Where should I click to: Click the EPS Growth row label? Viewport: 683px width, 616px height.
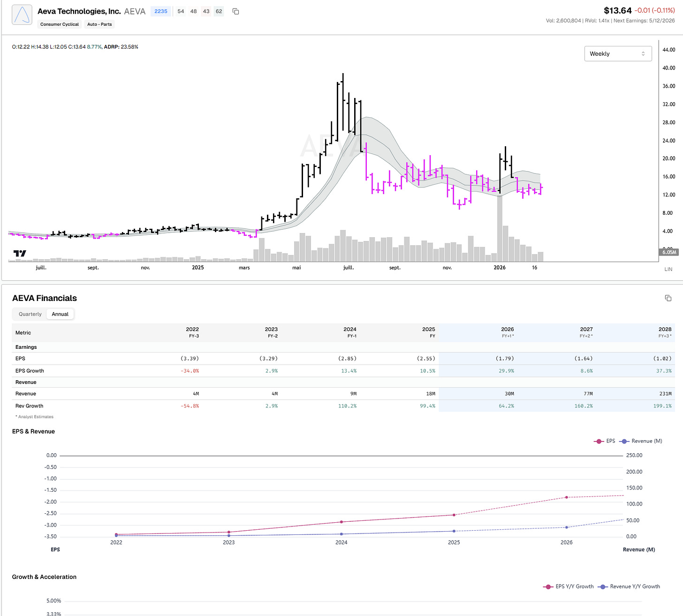pos(30,371)
